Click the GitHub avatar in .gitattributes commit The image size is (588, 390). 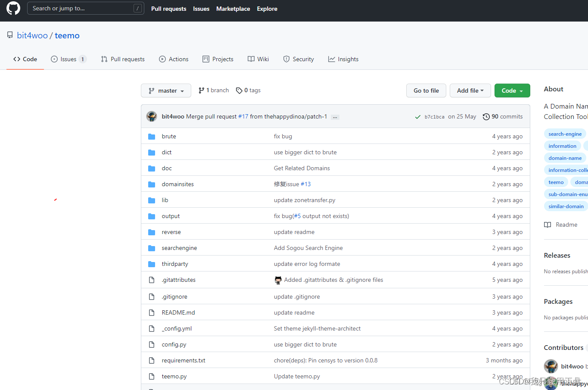[278, 280]
